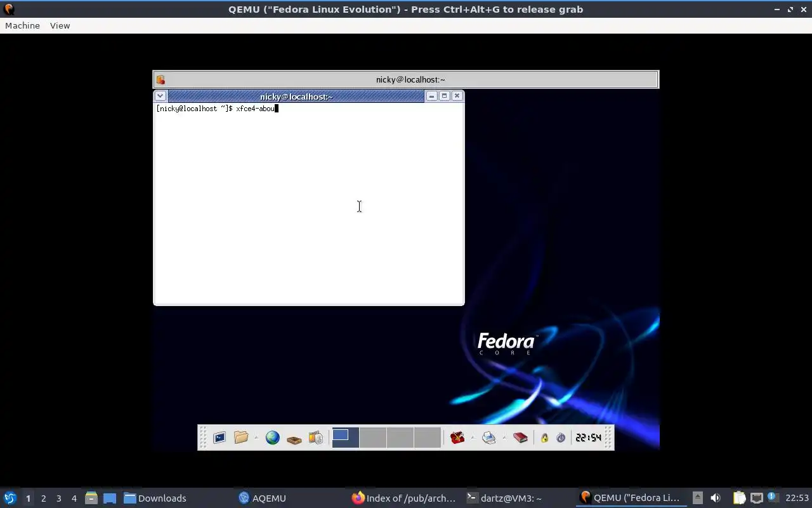The image size is (812, 508).
Task: Click the 22:54 digital clock in Xfce panel
Action: (588, 438)
